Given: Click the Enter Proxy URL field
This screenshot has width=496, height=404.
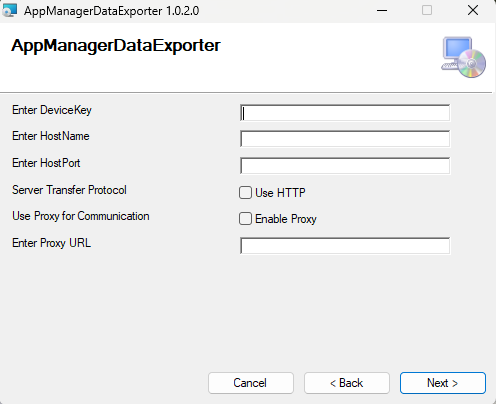Looking at the screenshot, I should pos(345,246).
